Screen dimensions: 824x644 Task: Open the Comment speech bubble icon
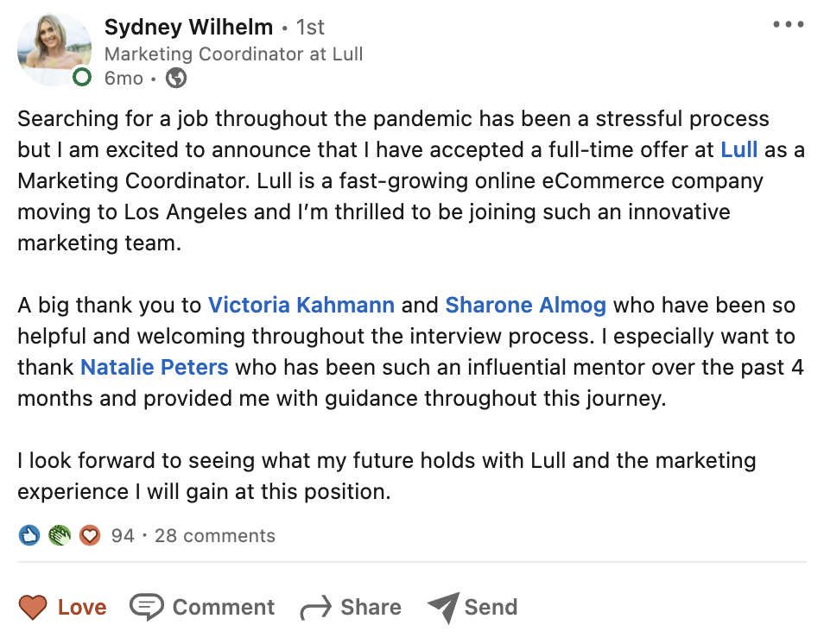click(x=149, y=606)
